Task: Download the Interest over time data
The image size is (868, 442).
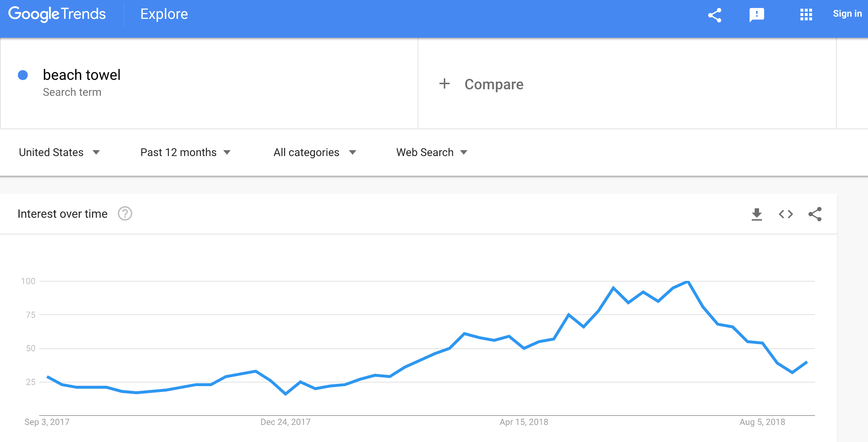Action: point(757,214)
